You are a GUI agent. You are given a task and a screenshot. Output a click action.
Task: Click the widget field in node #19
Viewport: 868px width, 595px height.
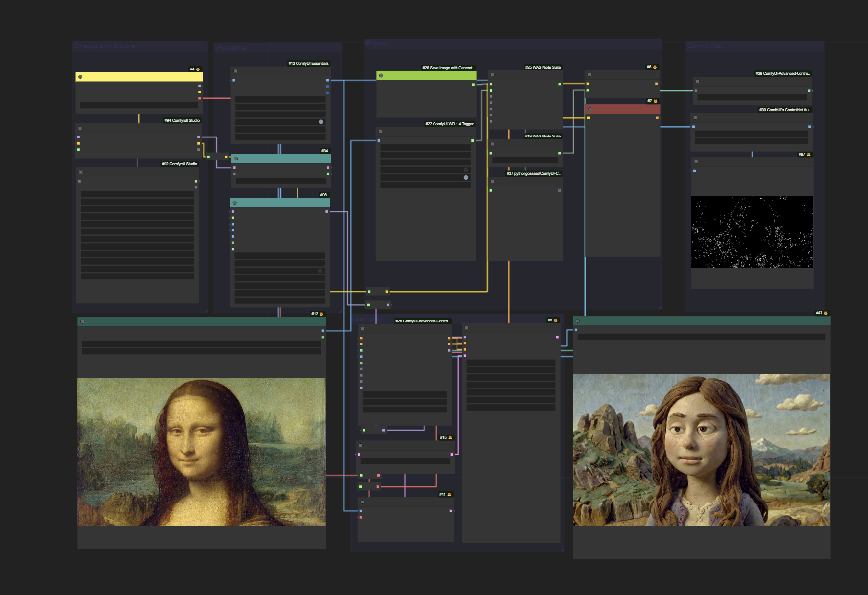point(525,160)
